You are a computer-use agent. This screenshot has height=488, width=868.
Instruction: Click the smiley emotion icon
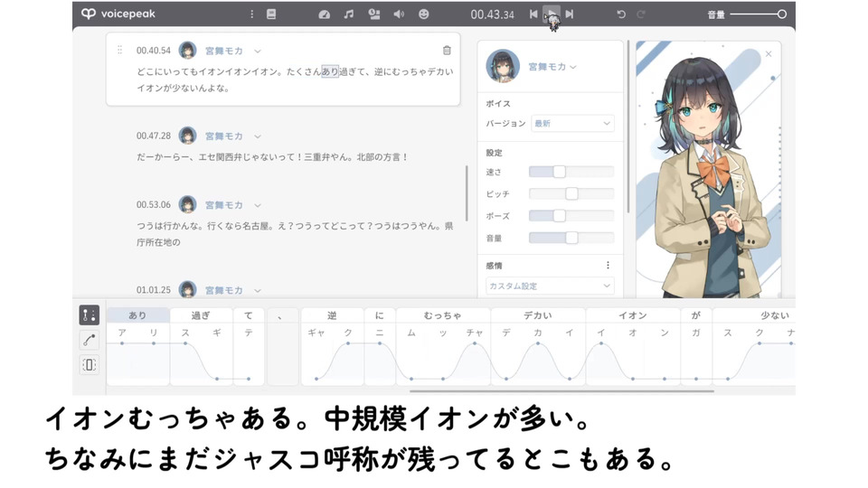point(423,14)
